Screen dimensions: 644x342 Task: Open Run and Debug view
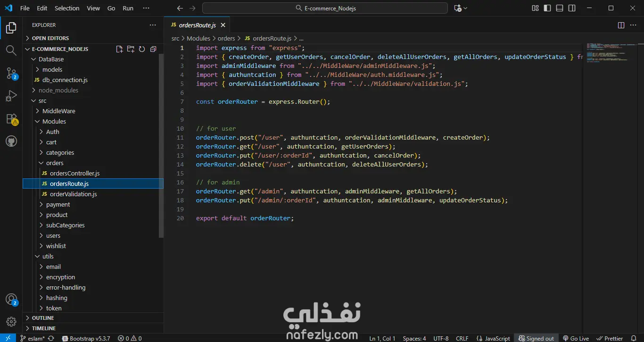point(11,96)
